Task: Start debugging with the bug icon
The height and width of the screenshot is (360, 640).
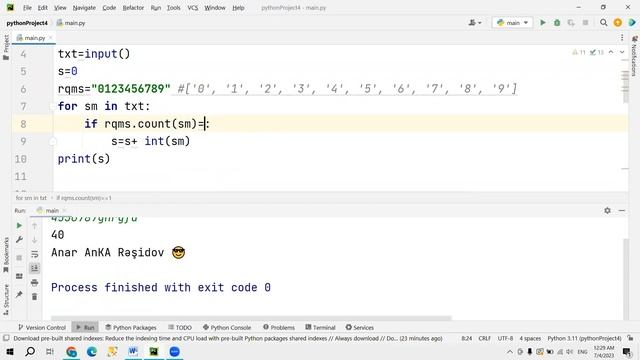Action: click(557, 23)
